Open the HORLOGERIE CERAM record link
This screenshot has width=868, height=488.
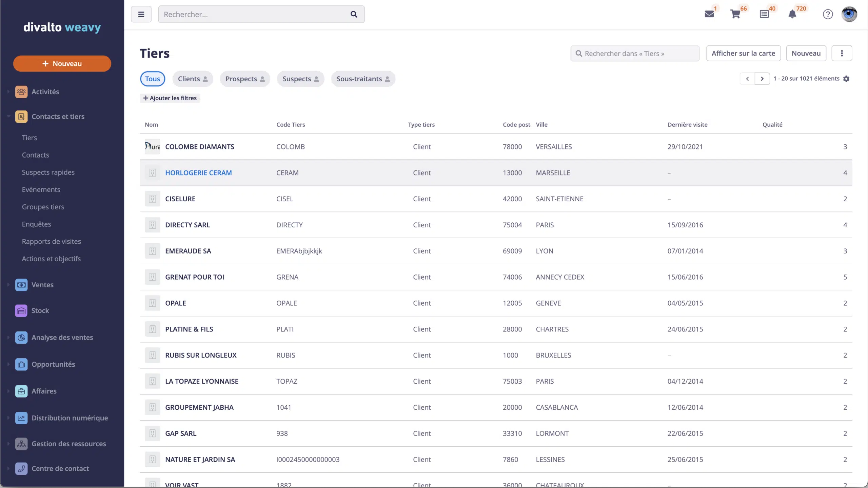198,172
